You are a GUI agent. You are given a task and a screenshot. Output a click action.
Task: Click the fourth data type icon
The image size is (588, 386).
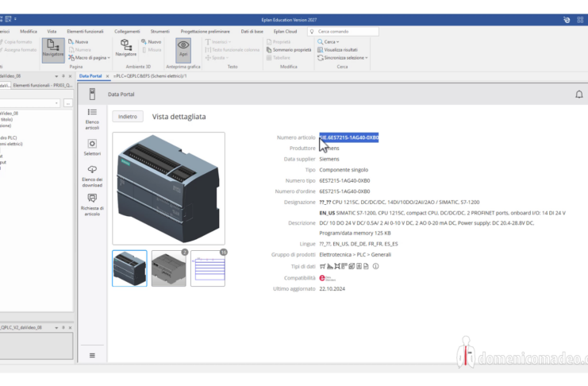[344, 266]
